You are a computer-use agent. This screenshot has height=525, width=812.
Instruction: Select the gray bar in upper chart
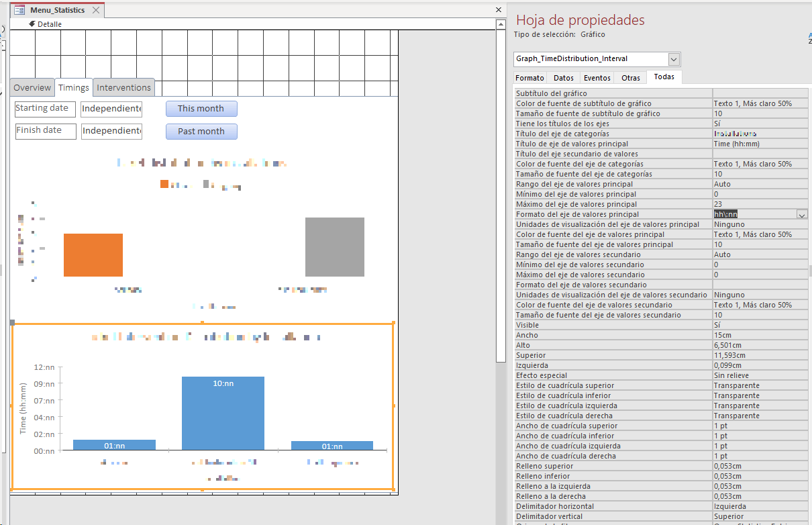point(335,247)
